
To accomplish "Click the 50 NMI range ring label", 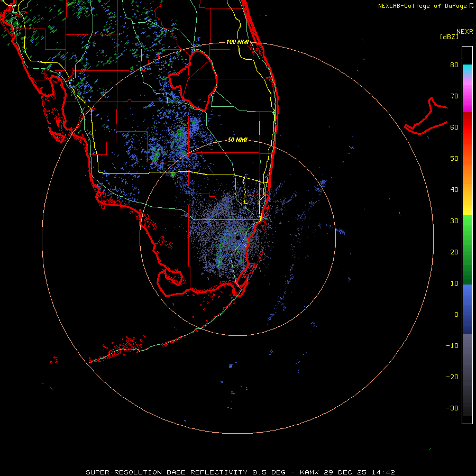I will tap(237, 140).
